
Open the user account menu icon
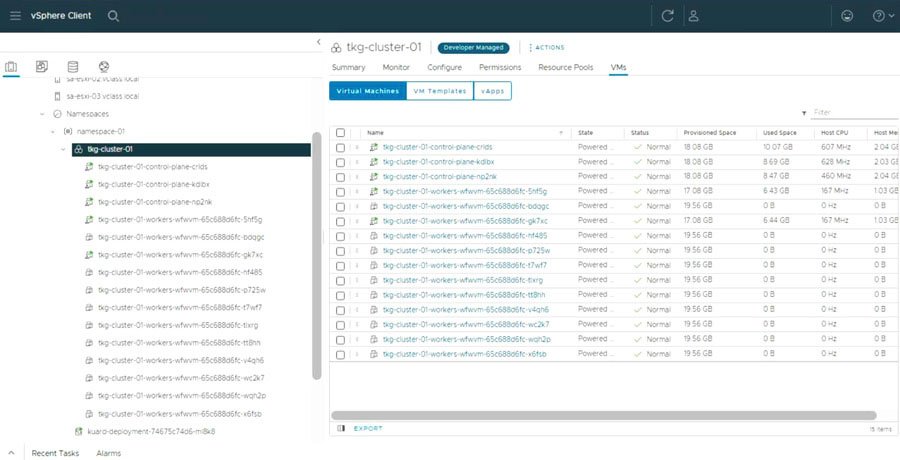coord(694,16)
